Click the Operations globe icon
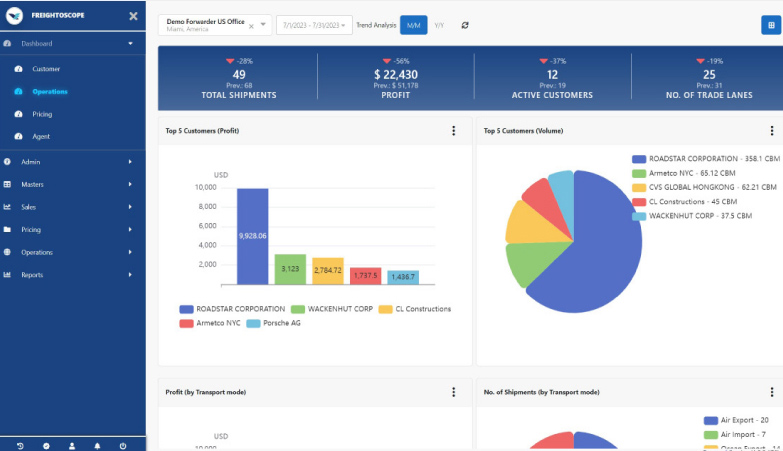Image resolution: width=783 pixels, height=451 pixels. click(7, 252)
